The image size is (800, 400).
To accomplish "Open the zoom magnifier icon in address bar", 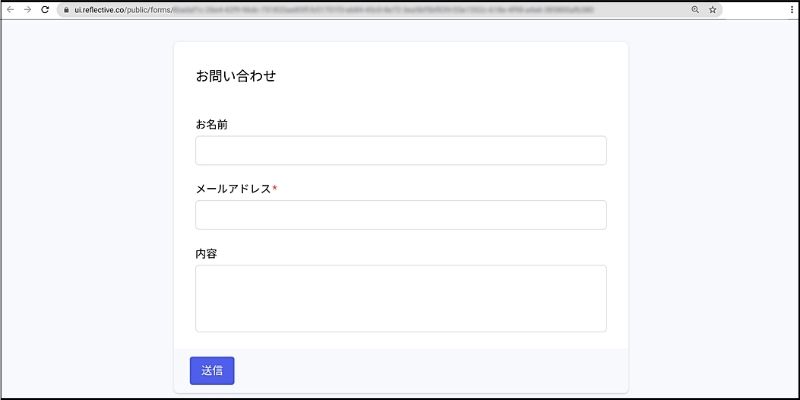I will pos(695,10).
